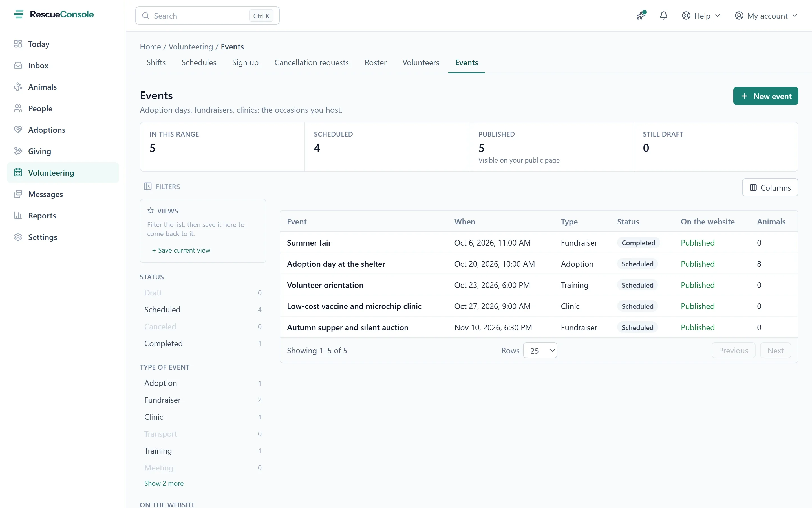Click the Reports chart icon in sidebar
This screenshot has height=508, width=812.
click(18, 216)
